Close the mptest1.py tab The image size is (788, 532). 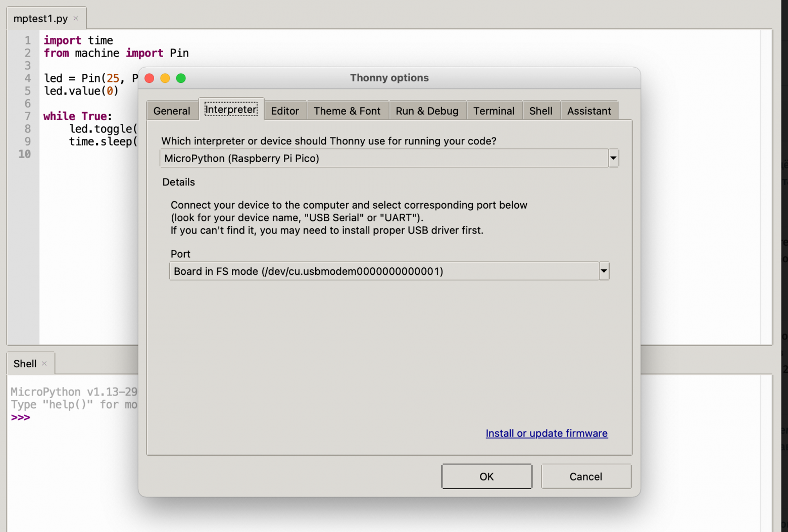[76, 18]
